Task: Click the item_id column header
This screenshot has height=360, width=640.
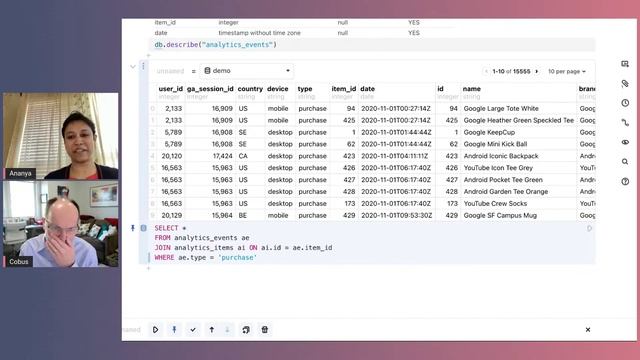Action: [x=344, y=89]
